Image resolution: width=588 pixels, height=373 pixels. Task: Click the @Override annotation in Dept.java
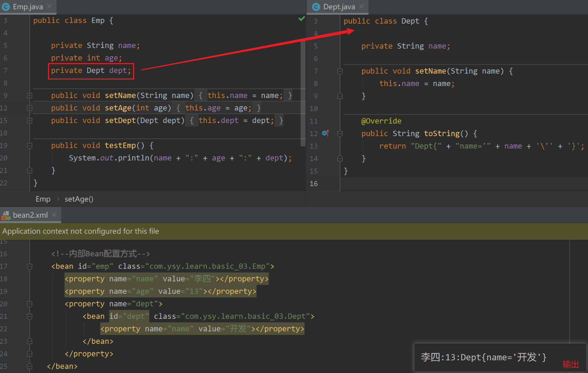pos(381,121)
